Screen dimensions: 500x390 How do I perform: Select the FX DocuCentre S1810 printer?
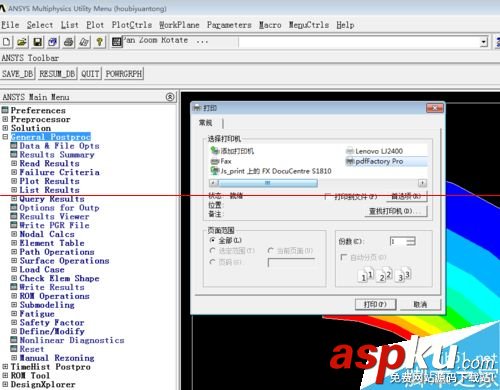271,171
